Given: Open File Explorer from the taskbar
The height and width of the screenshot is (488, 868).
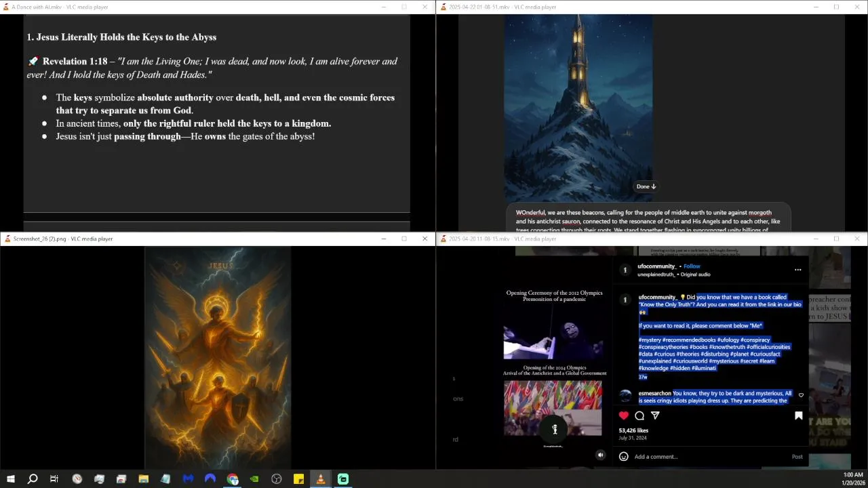Looking at the screenshot, I should (x=144, y=479).
